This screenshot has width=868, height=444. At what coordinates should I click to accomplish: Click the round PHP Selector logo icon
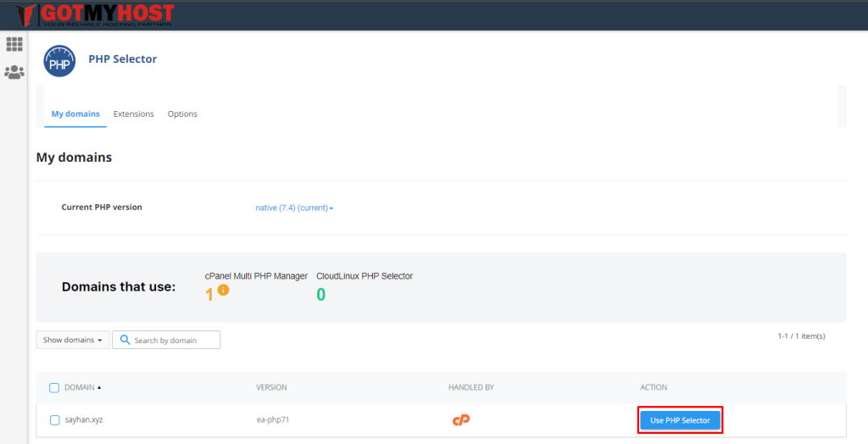tap(59, 62)
